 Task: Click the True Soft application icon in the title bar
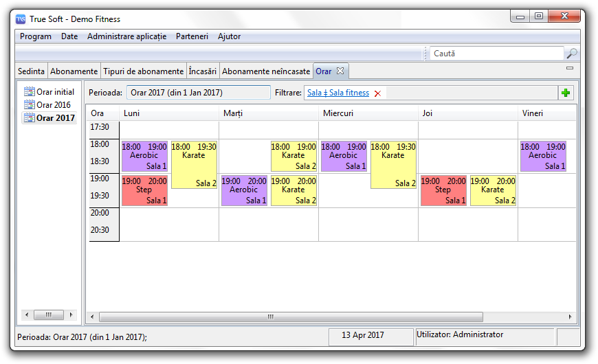(x=21, y=19)
